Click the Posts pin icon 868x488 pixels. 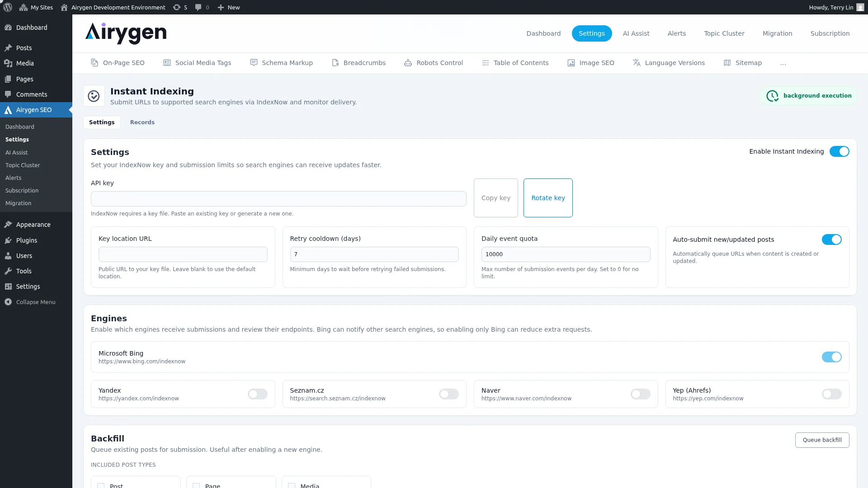pos(8,48)
